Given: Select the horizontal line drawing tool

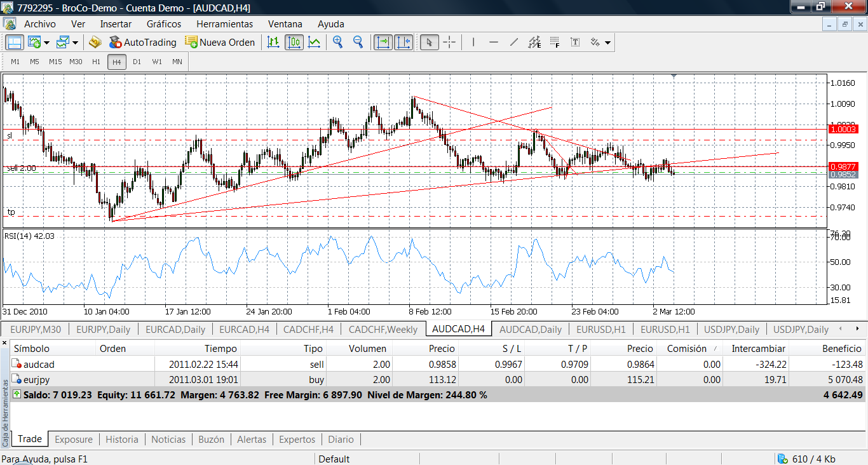Looking at the screenshot, I should 493,43.
